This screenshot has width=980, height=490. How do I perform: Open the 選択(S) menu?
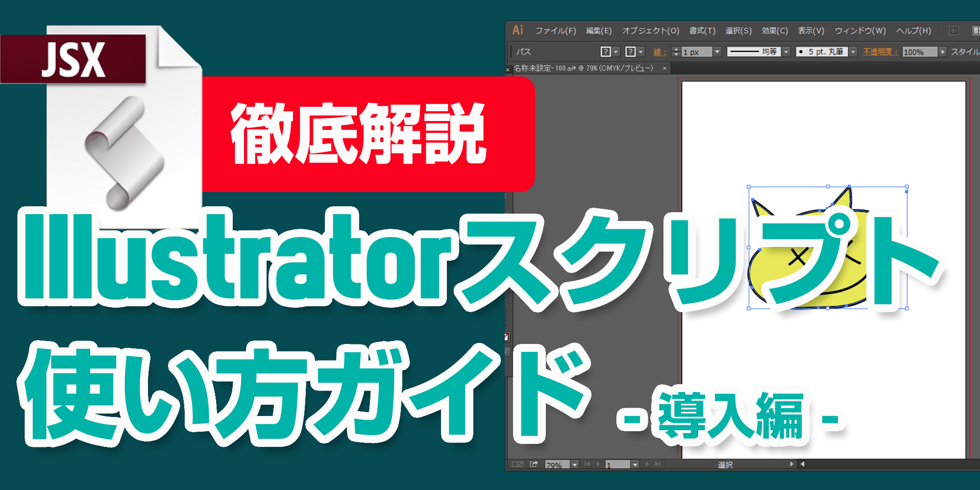coord(738,30)
